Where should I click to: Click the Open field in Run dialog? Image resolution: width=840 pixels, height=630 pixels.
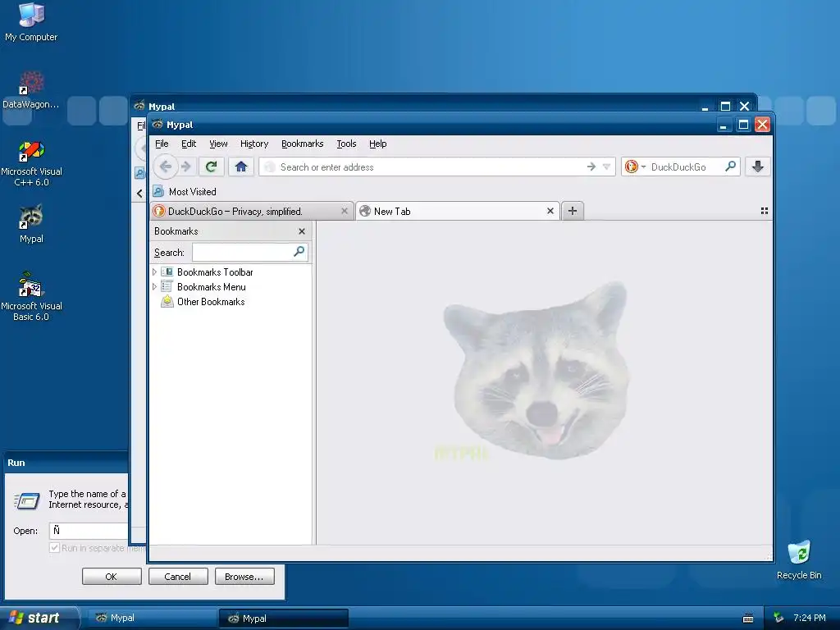point(89,531)
